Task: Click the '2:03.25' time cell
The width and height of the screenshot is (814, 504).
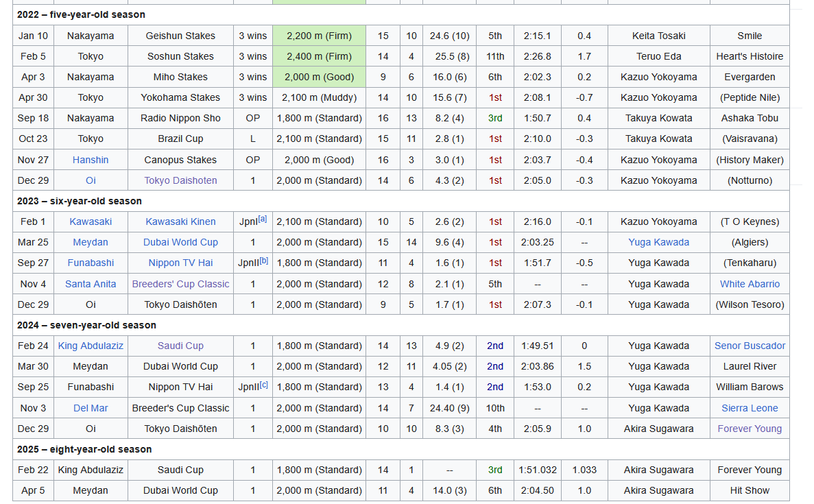Action: [538, 242]
